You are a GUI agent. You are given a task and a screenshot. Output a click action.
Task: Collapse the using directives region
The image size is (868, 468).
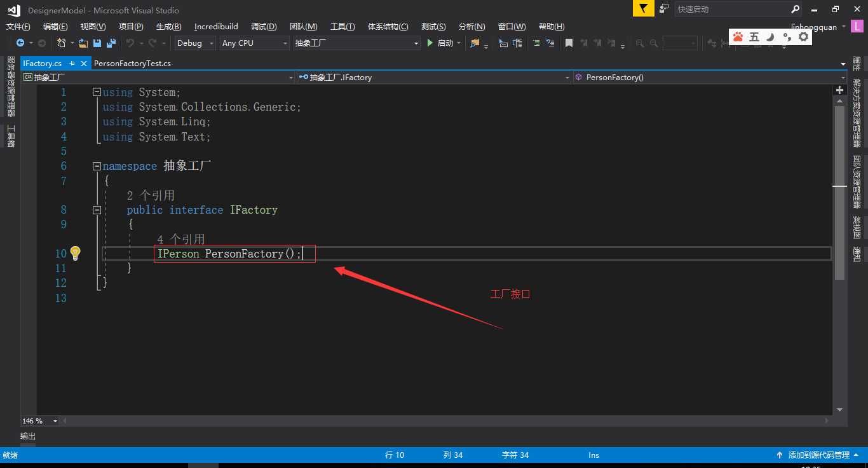click(97, 92)
